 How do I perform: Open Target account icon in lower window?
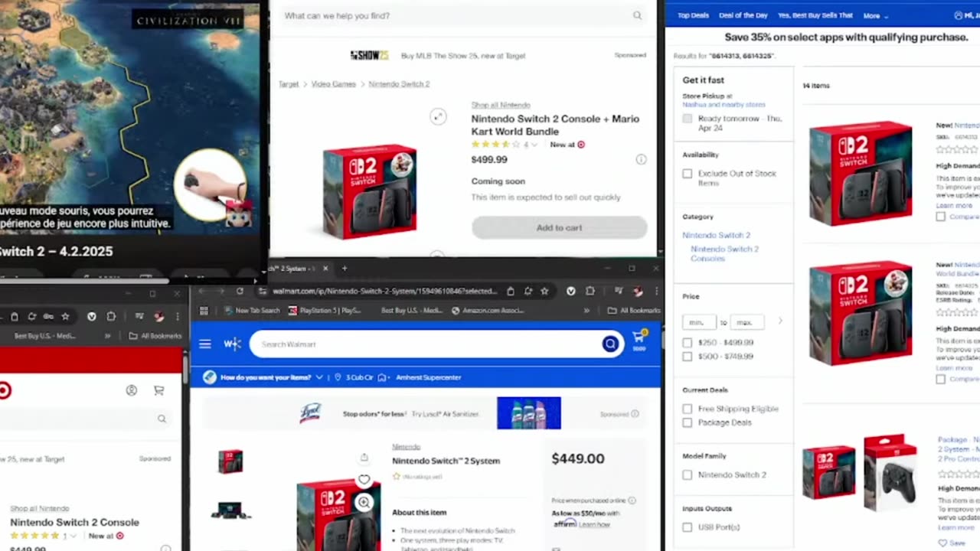pyautogui.click(x=132, y=390)
